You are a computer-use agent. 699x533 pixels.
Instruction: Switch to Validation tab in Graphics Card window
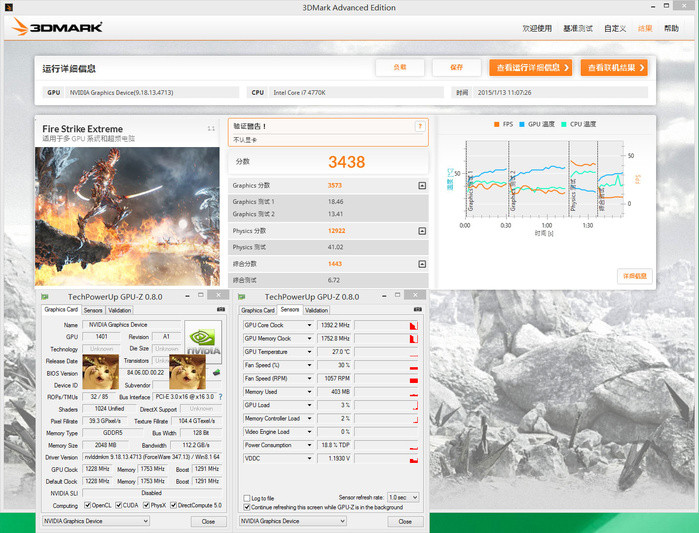119,310
